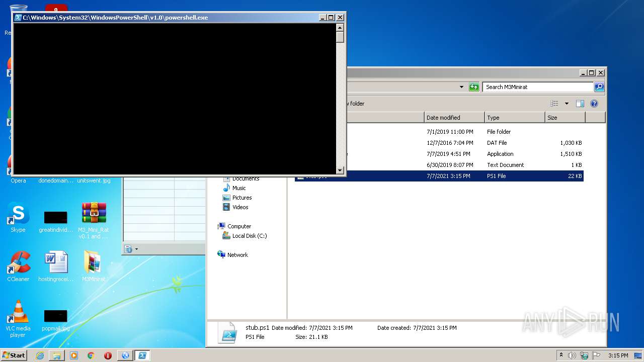Screen dimensions: 644x362
Task: Open network tray icon
Action: [x=584, y=355]
